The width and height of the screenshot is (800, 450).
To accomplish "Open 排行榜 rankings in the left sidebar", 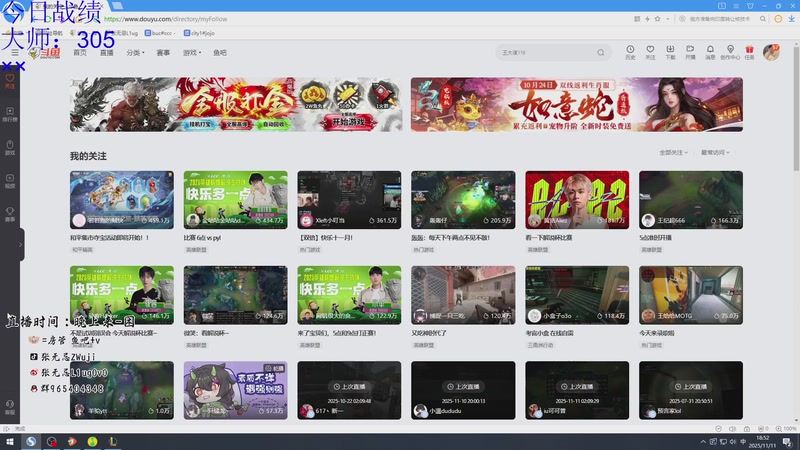I will [10, 114].
